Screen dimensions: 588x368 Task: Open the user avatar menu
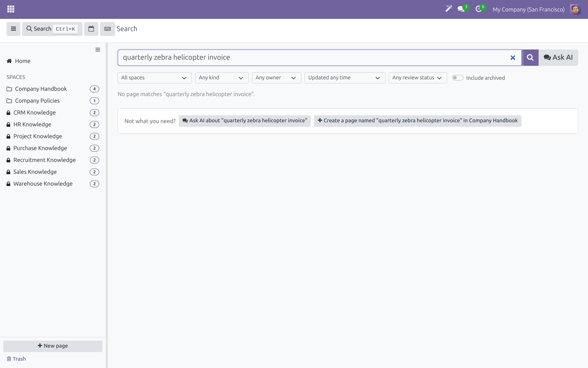(x=575, y=9)
